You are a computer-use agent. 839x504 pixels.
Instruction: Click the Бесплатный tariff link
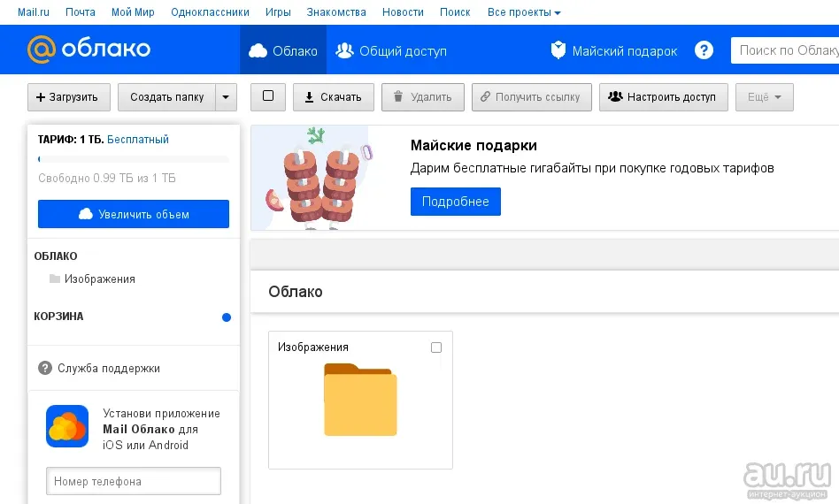tap(138, 140)
